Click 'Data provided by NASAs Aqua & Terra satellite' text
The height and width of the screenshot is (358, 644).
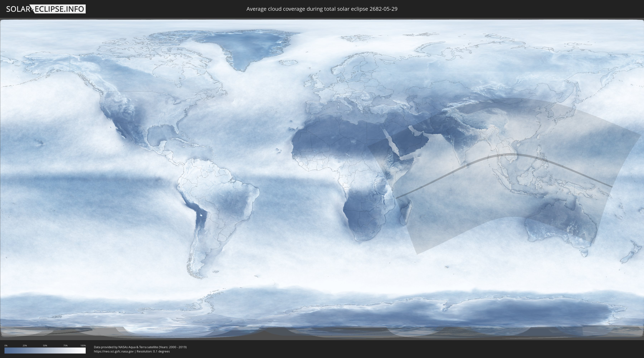click(126, 347)
